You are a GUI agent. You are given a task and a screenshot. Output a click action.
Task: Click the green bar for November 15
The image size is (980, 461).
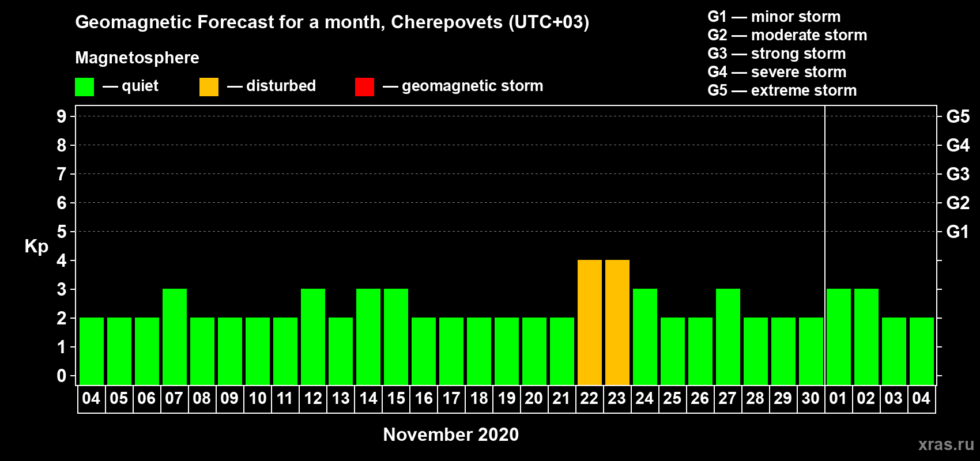396,337
